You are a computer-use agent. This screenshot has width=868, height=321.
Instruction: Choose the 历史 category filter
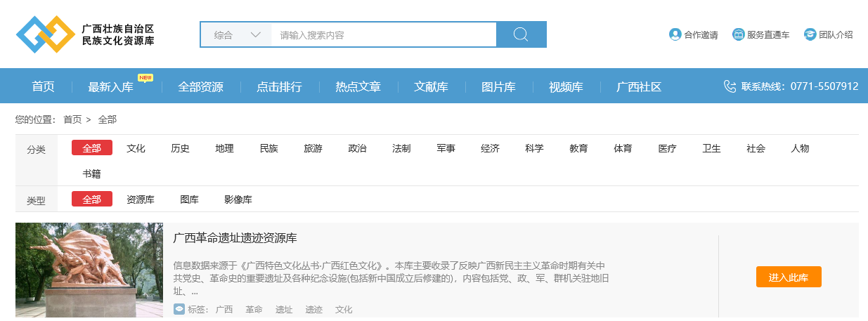pyautogui.click(x=180, y=148)
